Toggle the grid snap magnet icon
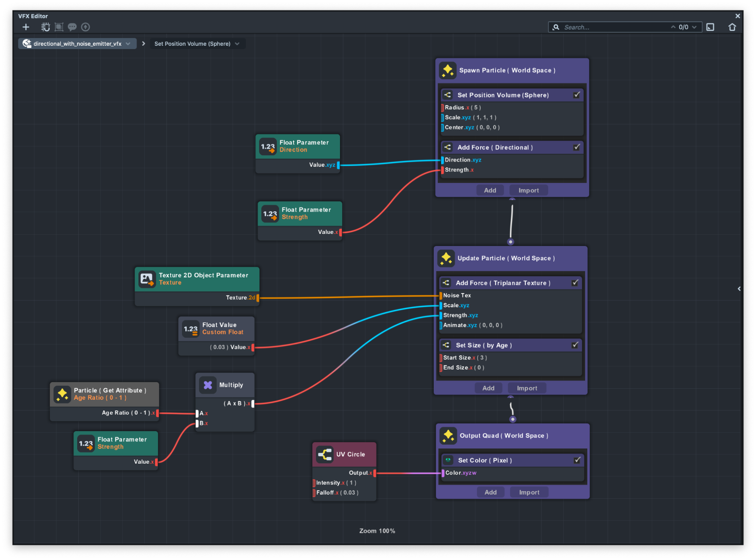 (x=45, y=27)
